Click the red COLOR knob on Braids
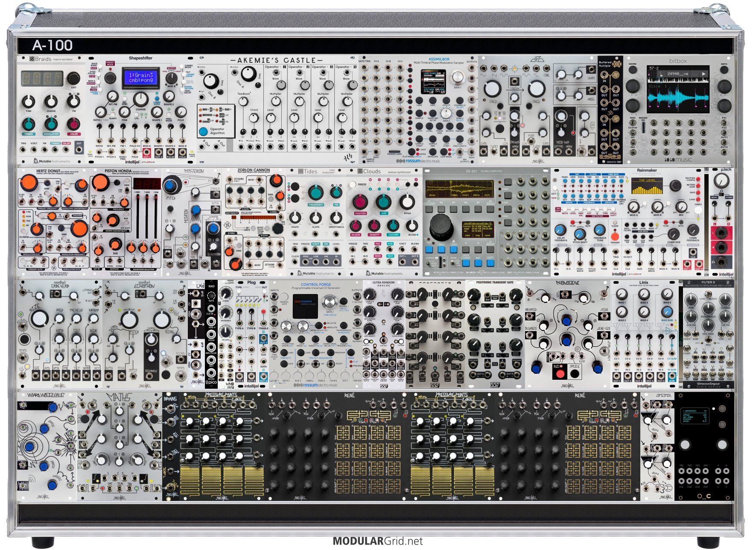This screenshot has width=756, height=550. 73,124
